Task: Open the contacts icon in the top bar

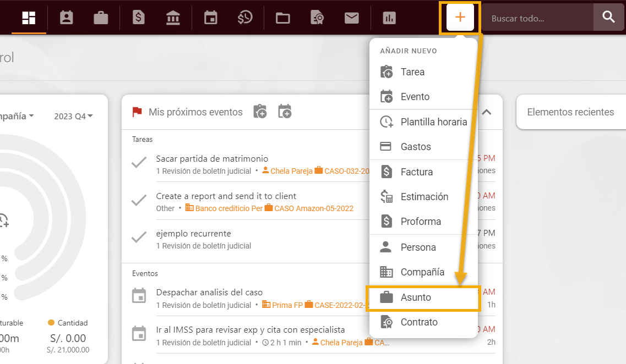Action: coord(66,18)
